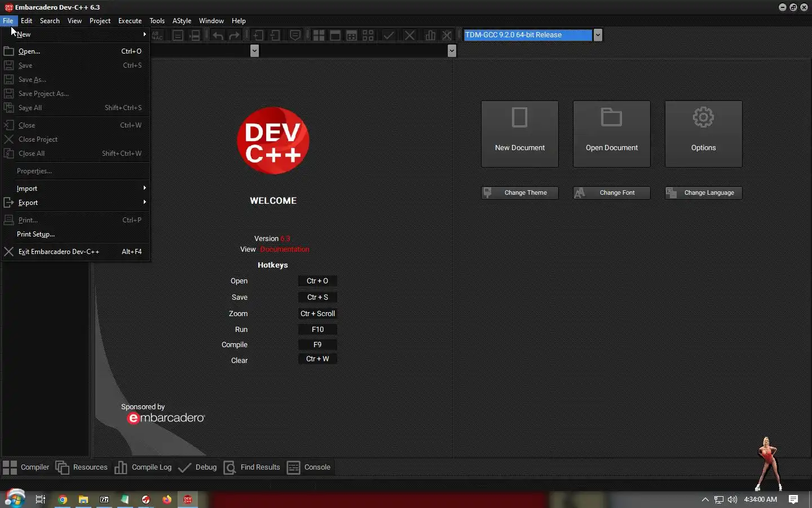Switch to the Compile Log tab
The height and width of the screenshot is (508, 812).
click(x=143, y=467)
